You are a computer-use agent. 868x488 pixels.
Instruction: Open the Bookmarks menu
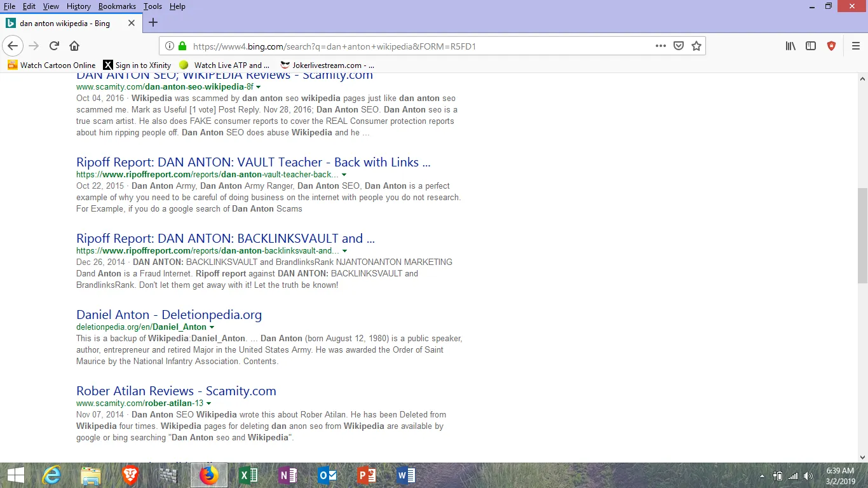[x=117, y=6]
